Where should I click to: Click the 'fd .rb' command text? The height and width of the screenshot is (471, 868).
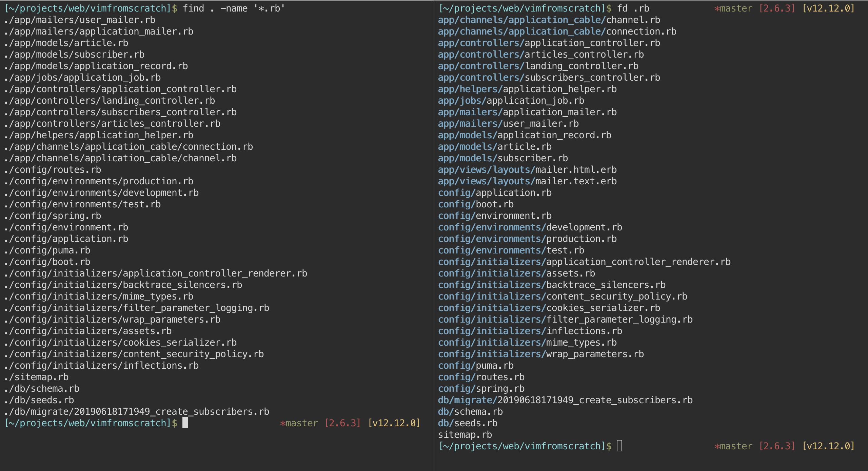pos(633,8)
